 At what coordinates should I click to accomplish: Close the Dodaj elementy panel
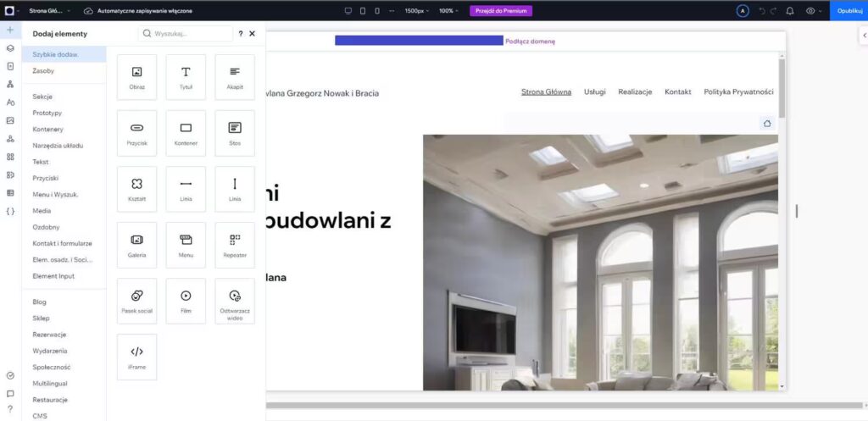(252, 34)
